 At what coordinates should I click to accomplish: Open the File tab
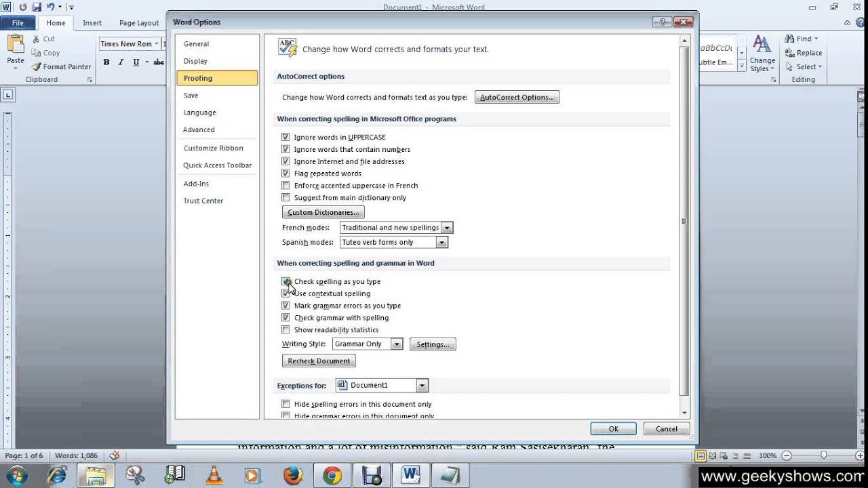pyautogui.click(x=18, y=23)
